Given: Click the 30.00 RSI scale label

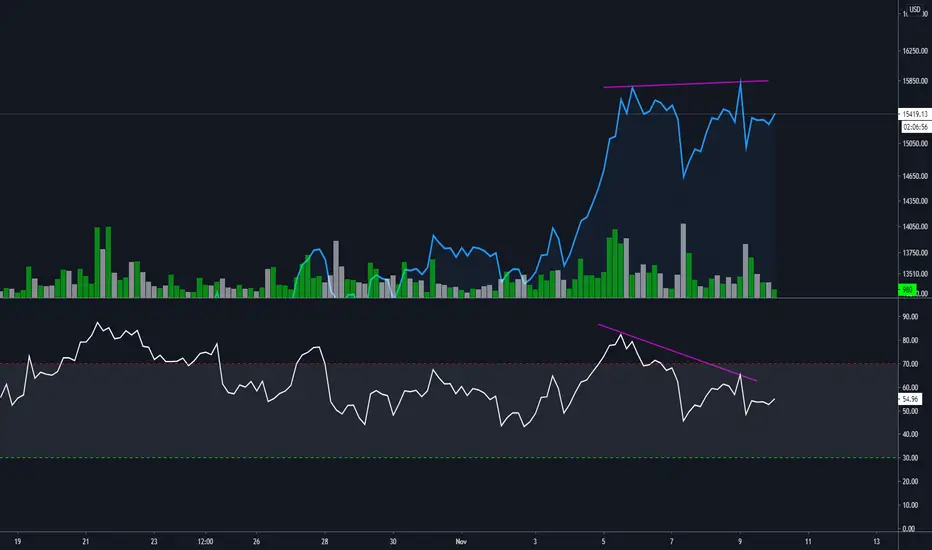Looking at the screenshot, I should pos(910,458).
